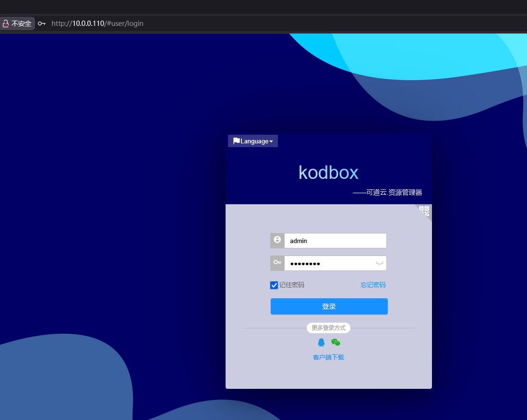Click the key icon beside password field
Screen dimensions: 527x420
(x=277, y=262)
